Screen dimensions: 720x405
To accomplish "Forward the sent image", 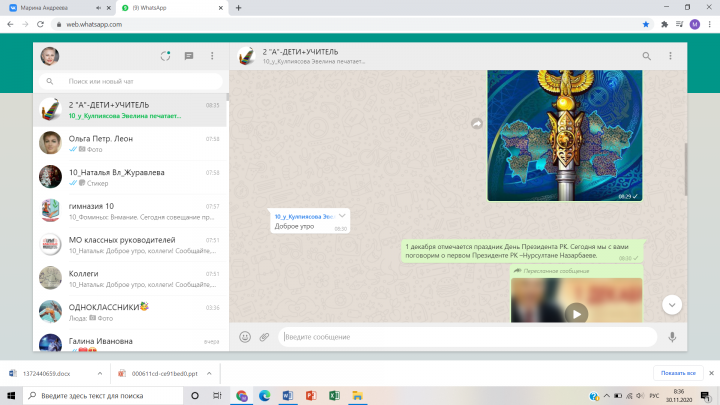I will point(477,124).
